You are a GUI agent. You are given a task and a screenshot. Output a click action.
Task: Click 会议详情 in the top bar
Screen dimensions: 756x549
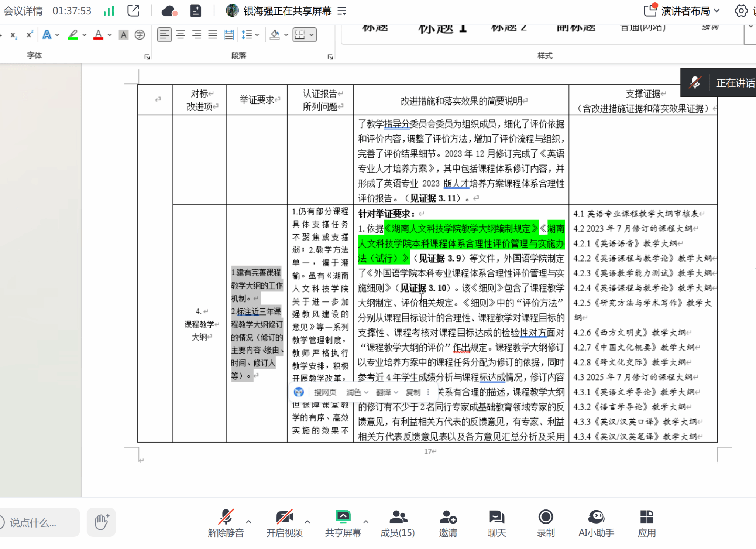[x=23, y=11]
